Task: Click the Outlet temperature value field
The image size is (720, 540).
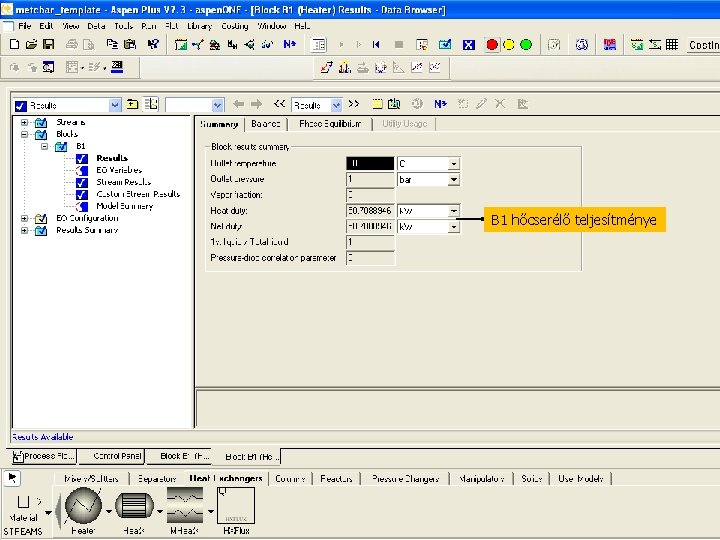Action: click(370, 163)
